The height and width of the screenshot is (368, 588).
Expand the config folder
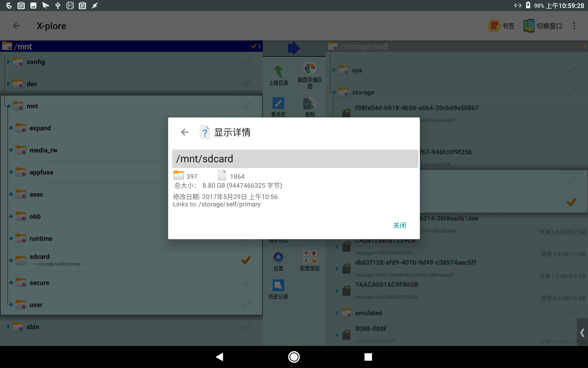click(8, 62)
